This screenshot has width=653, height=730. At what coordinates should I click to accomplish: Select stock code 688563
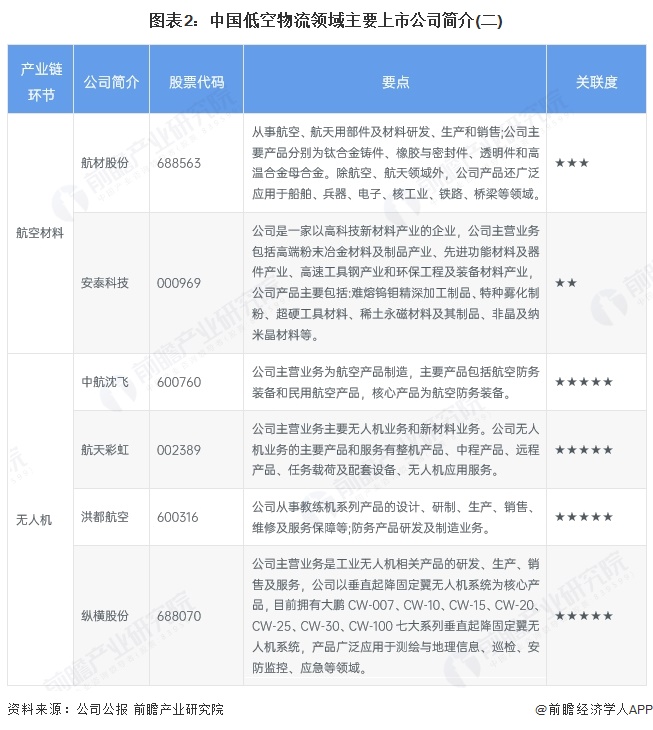pos(179,163)
